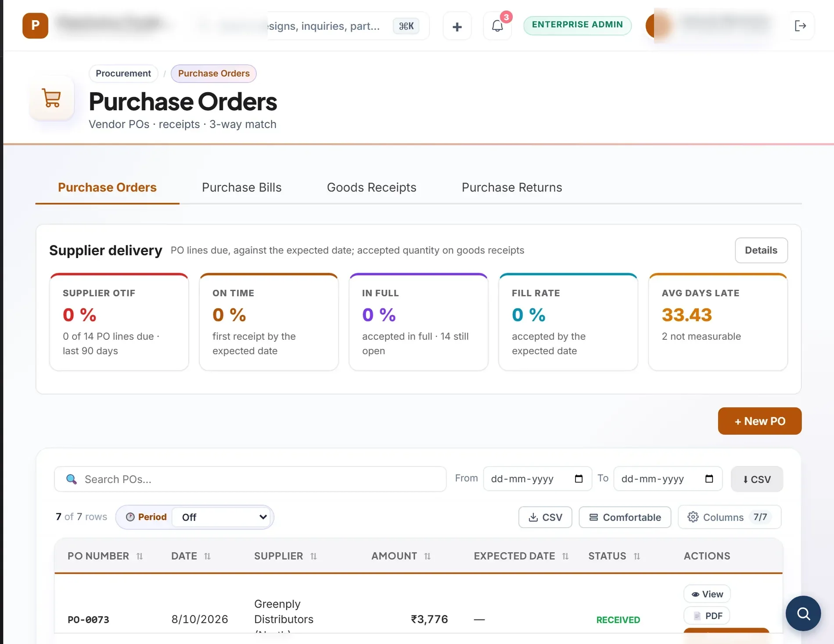View purchase order PO-0073

point(707,594)
